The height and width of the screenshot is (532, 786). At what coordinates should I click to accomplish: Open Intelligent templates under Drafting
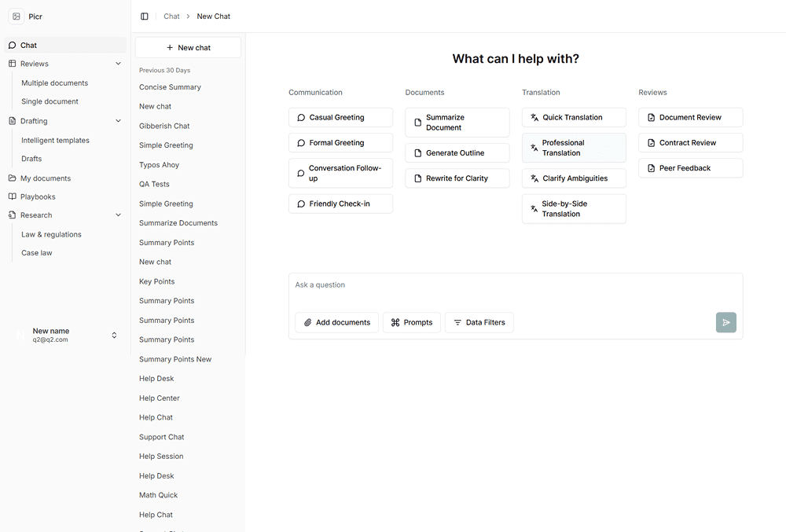(x=55, y=141)
